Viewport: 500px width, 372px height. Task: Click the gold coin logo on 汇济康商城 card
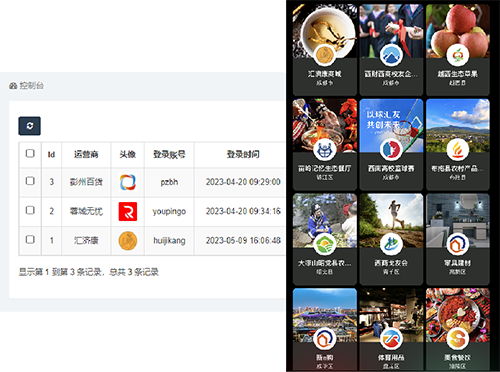[324, 55]
